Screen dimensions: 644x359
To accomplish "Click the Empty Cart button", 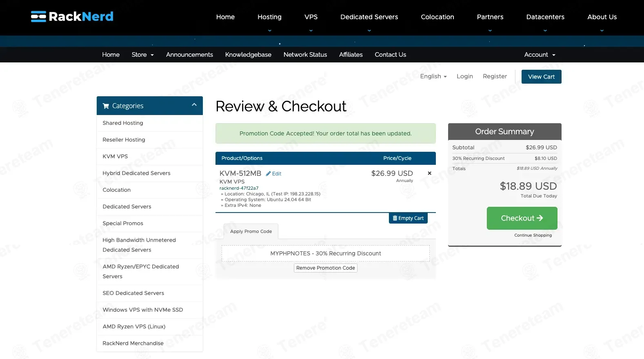I will 408,218.
